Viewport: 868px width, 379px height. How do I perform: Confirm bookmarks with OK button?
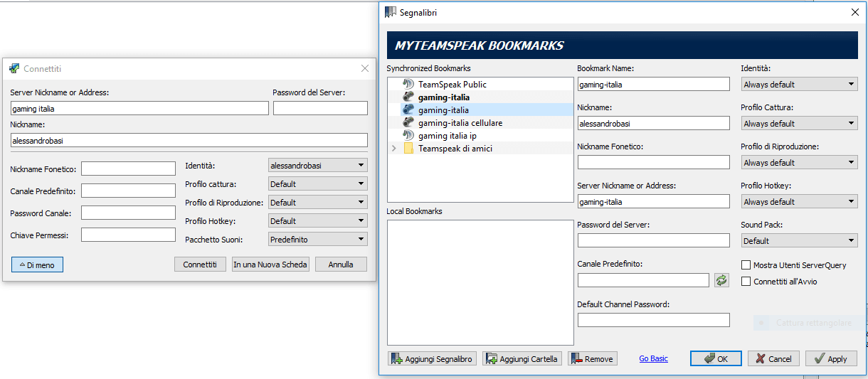click(716, 358)
